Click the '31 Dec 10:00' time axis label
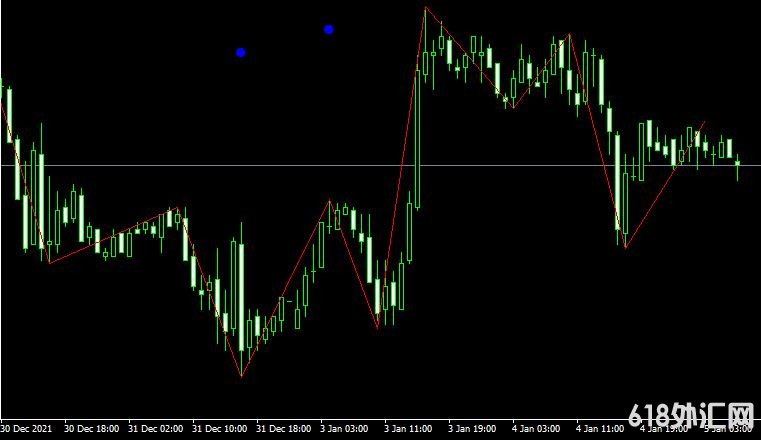 pos(219,429)
